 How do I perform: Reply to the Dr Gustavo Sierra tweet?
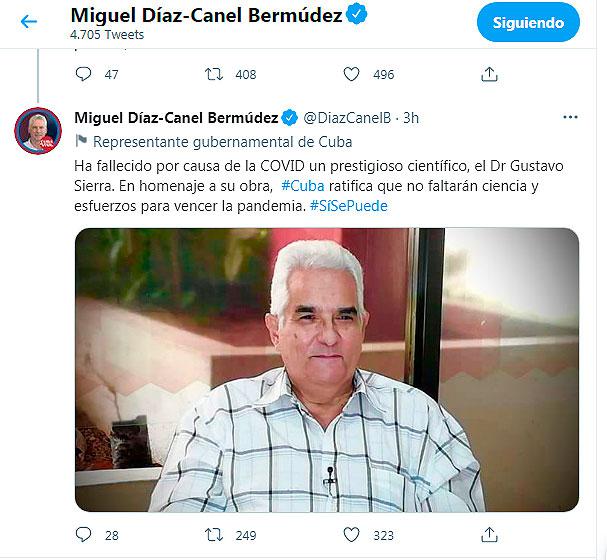click(83, 535)
